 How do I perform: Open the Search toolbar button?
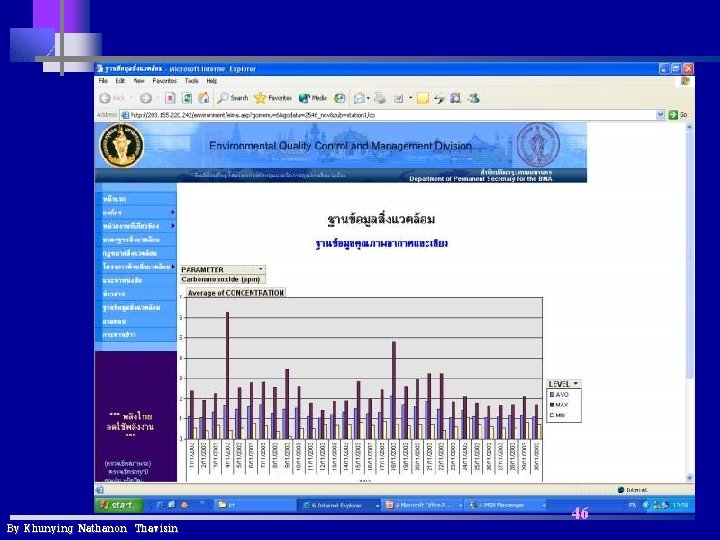233,98
